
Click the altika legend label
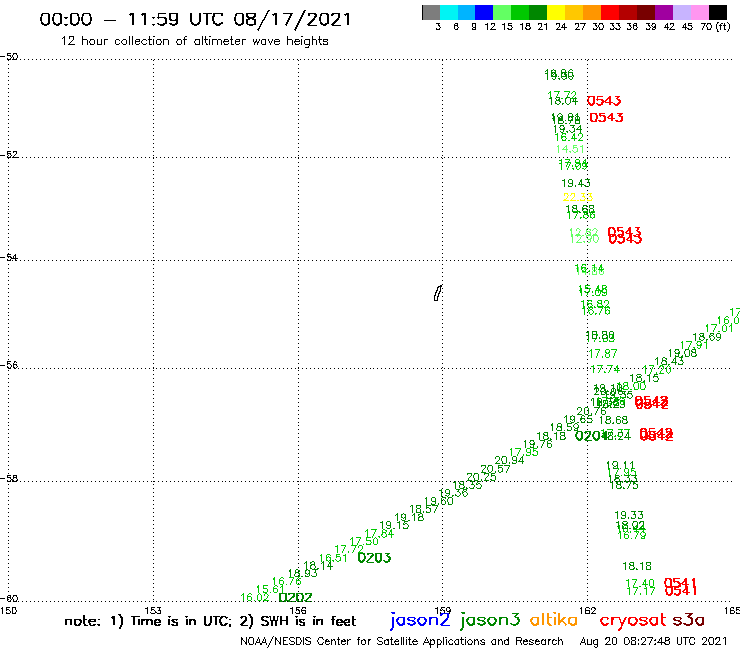554,620
